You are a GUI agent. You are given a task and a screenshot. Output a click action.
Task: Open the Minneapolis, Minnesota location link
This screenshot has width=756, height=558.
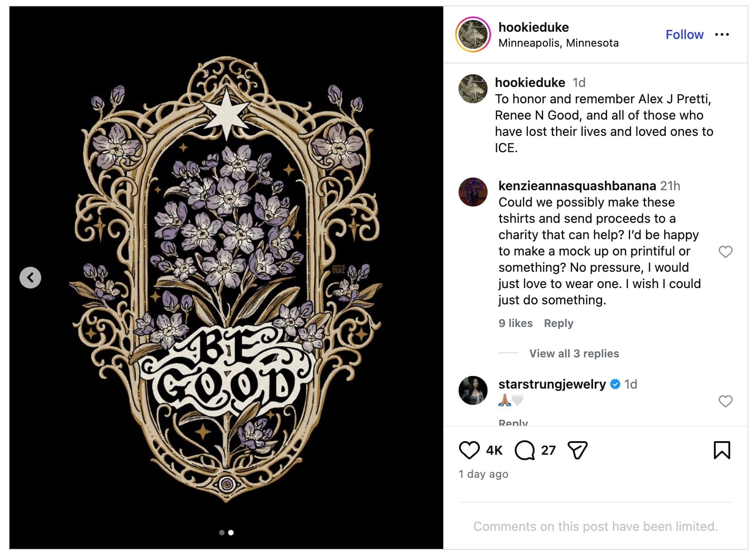pos(558,43)
